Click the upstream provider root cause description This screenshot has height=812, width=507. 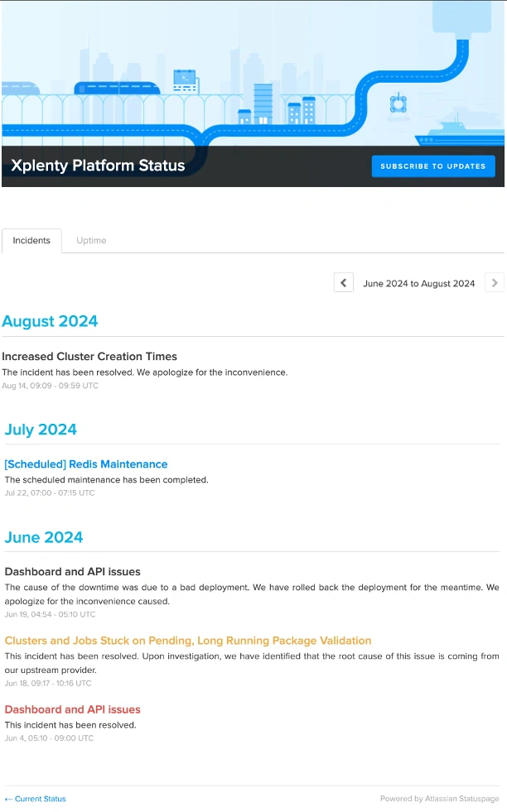point(252,663)
